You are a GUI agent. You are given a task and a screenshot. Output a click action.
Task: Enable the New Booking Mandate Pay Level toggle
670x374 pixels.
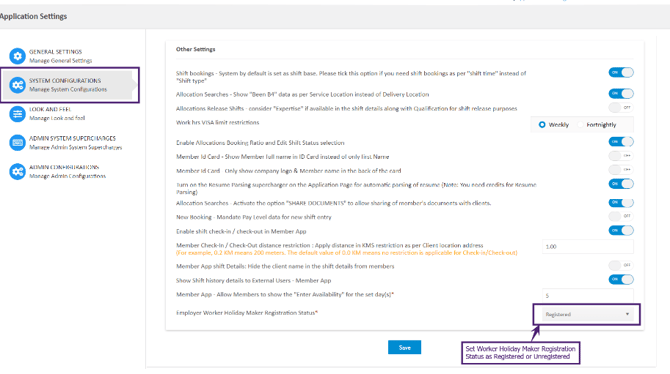[x=621, y=216]
